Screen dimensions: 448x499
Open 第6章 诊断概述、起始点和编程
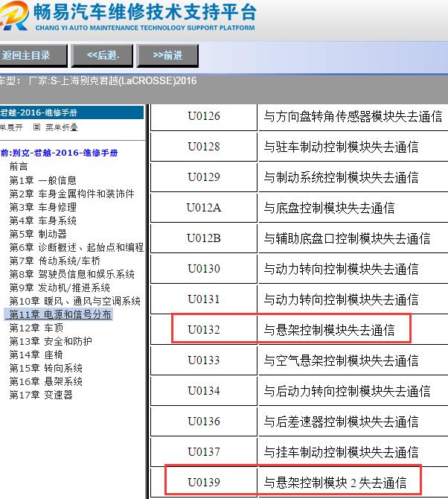(x=77, y=247)
